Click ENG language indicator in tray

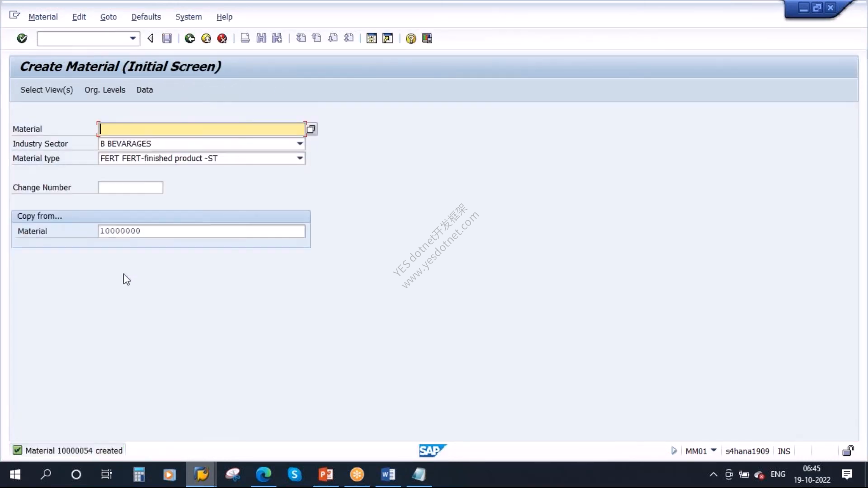(x=778, y=474)
